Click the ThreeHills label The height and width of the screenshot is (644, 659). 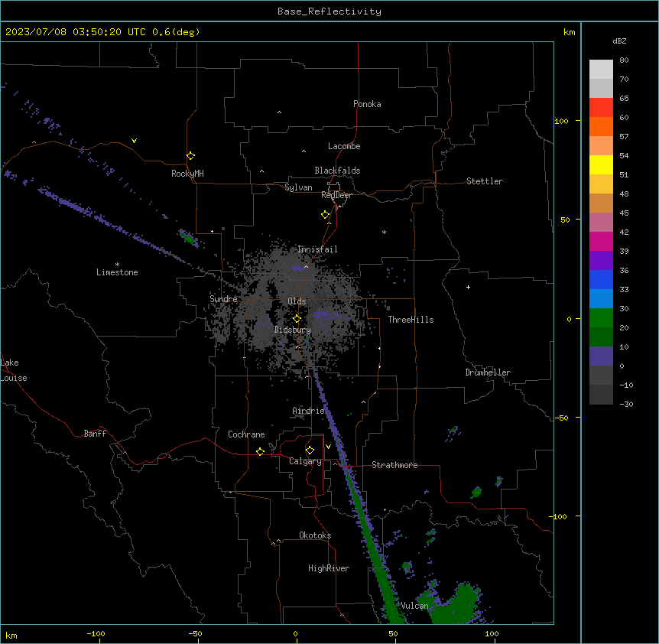pyautogui.click(x=411, y=320)
